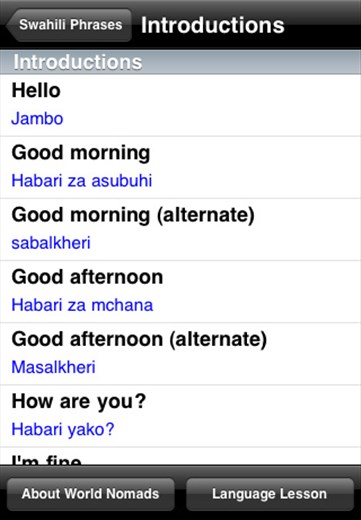Go back to Swahili Phrases

[x=69, y=25]
